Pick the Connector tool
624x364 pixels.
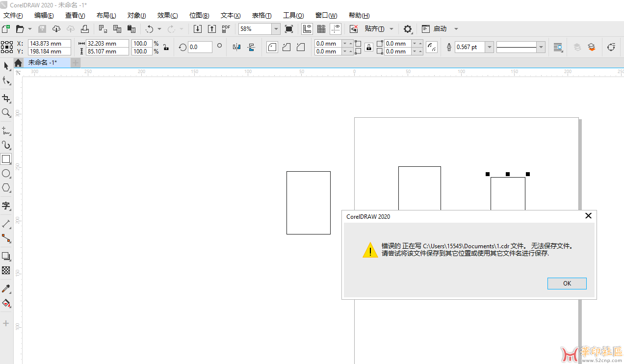point(6,238)
